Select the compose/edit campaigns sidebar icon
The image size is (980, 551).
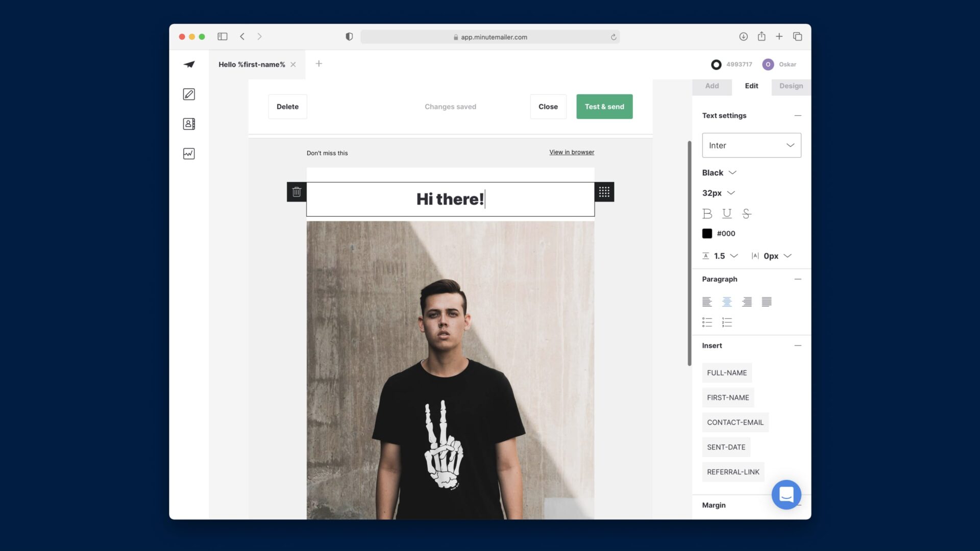click(x=189, y=94)
